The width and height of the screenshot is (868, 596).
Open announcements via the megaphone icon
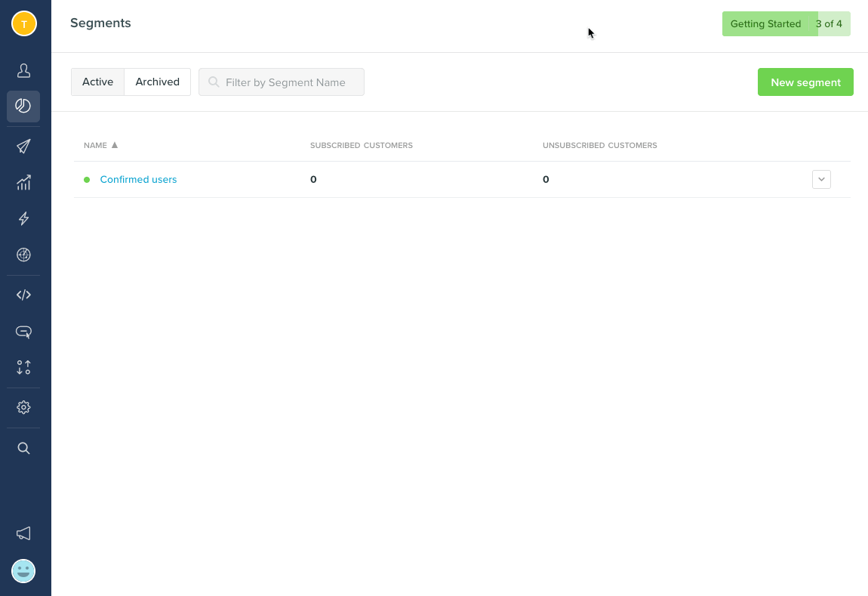tap(23, 533)
